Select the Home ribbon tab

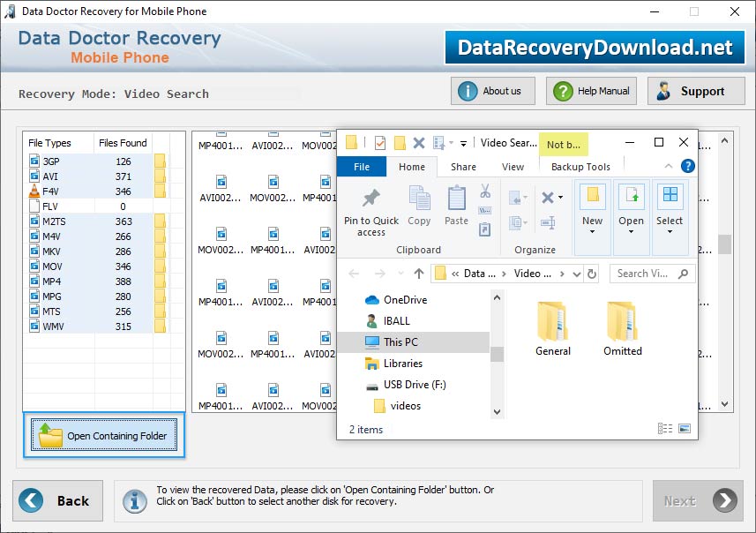click(412, 167)
